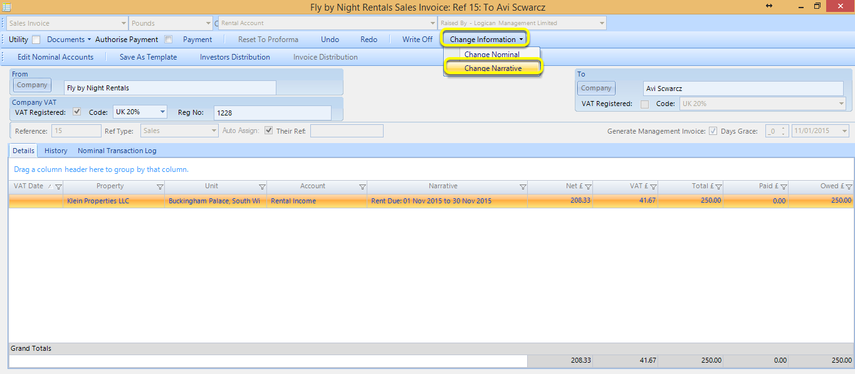This screenshot has height=374, width=855.
Task: Click the 208.33 net cell in the row
Action: (560, 201)
